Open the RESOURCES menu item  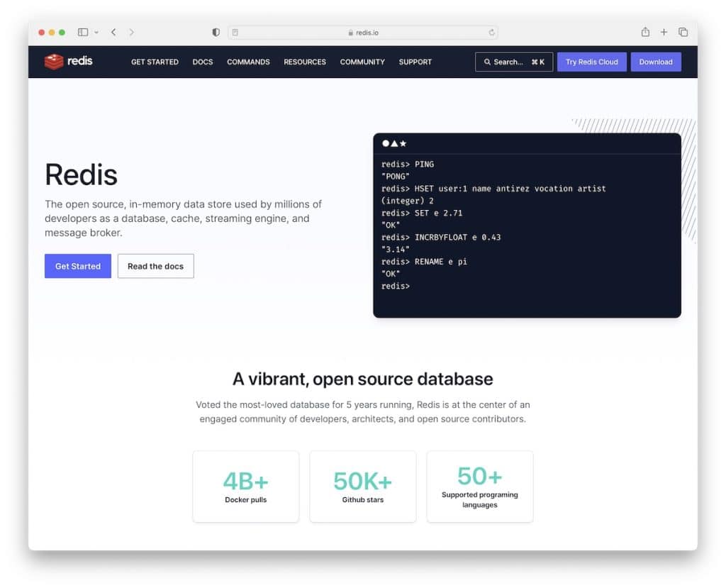(305, 62)
